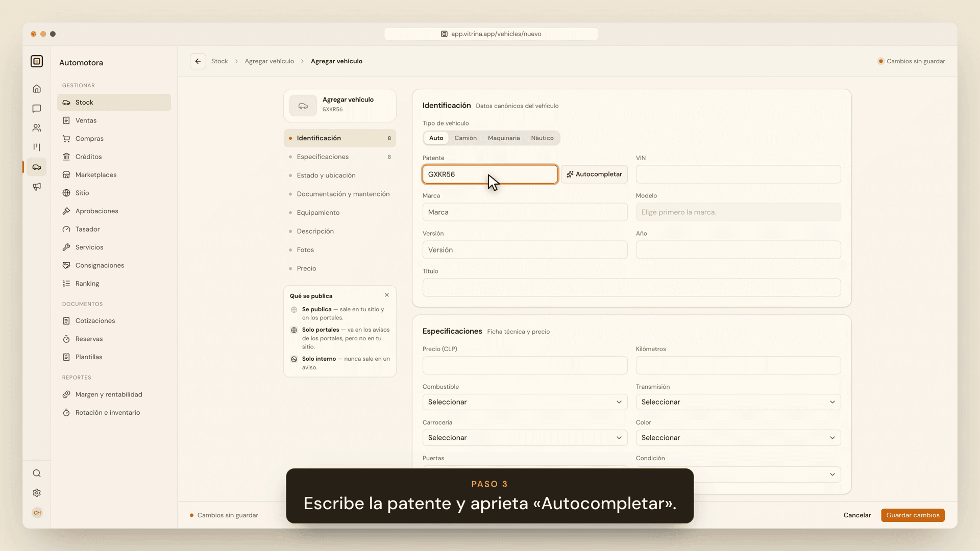
Task: Open the Color dropdown
Action: coord(738,438)
